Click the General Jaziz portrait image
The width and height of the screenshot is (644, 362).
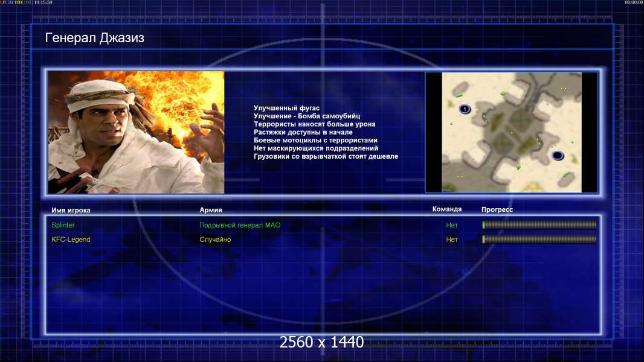coord(136,132)
